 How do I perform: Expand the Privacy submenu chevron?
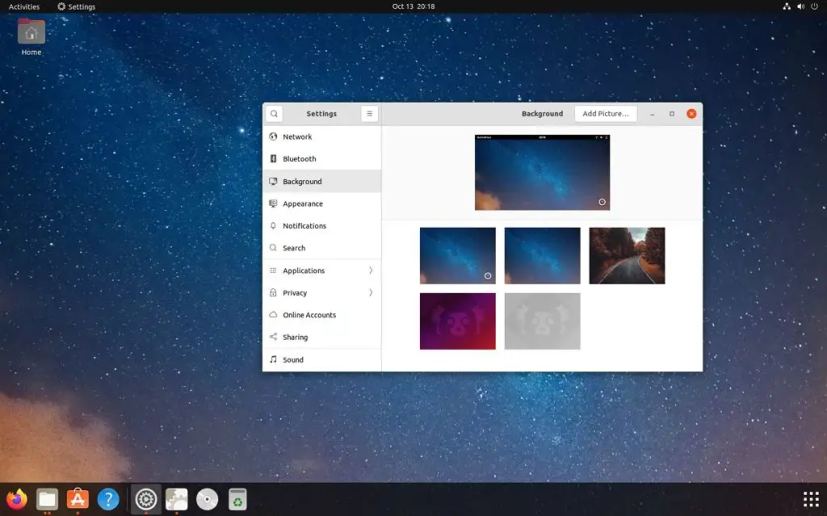(371, 293)
